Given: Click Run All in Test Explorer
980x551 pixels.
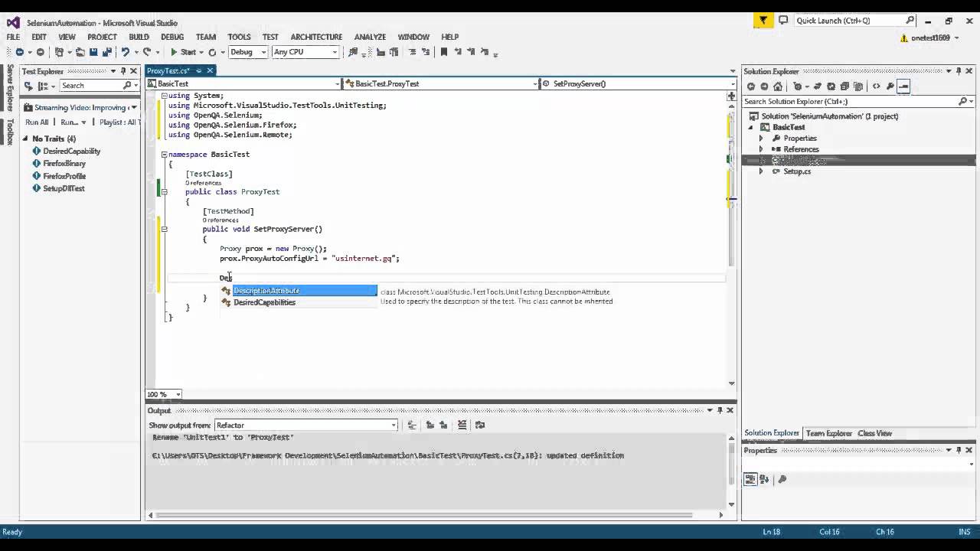Looking at the screenshot, I should pos(37,122).
